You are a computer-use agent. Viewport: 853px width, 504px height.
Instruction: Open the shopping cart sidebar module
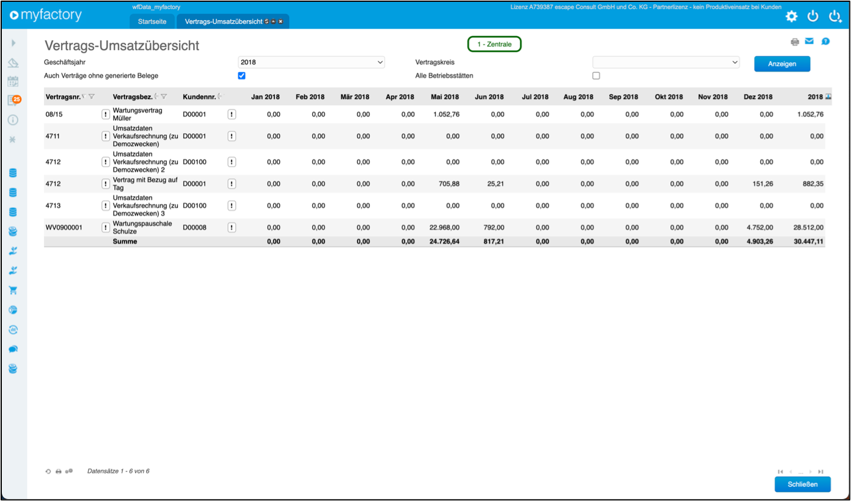(x=13, y=290)
